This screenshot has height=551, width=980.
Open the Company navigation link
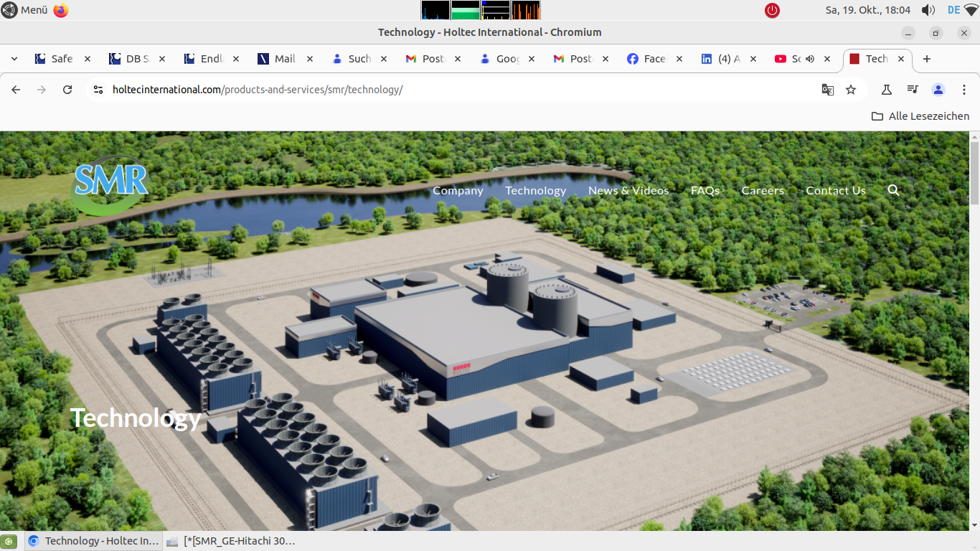[458, 190]
